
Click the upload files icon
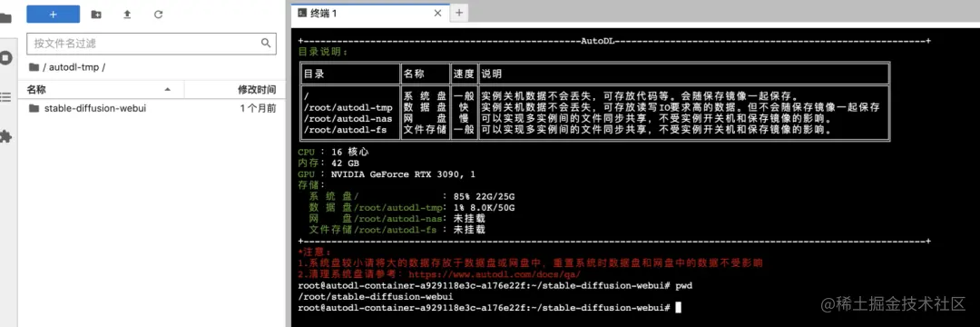coord(127,14)
